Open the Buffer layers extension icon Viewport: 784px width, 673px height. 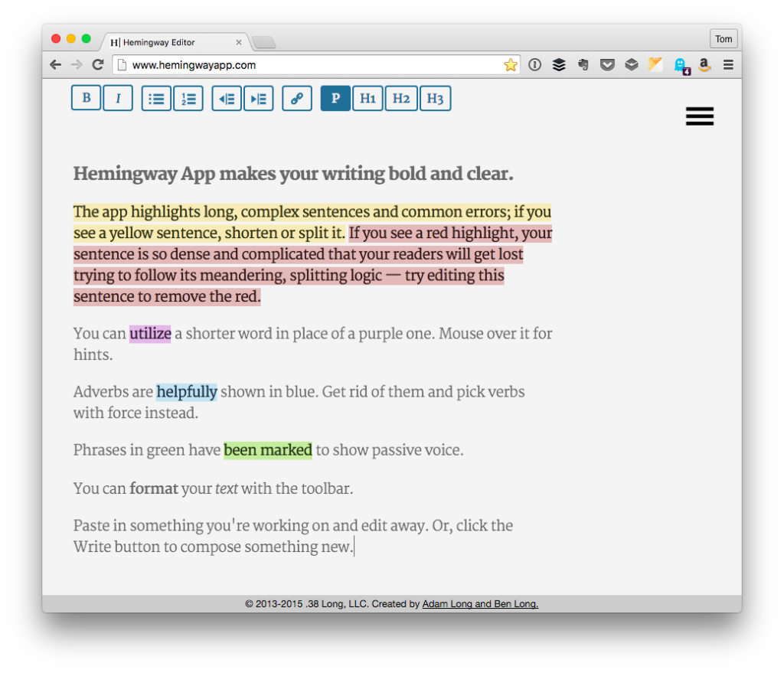(559, 64)
